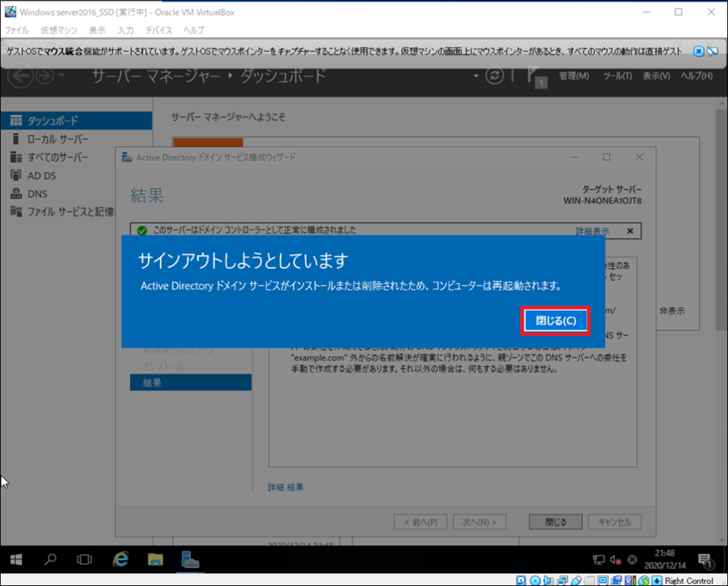Image resolution: width=728 pixels, height=586 pixels.
Task: Open the VirtualBox 仮想マシン menu
Action: [58, 30]
